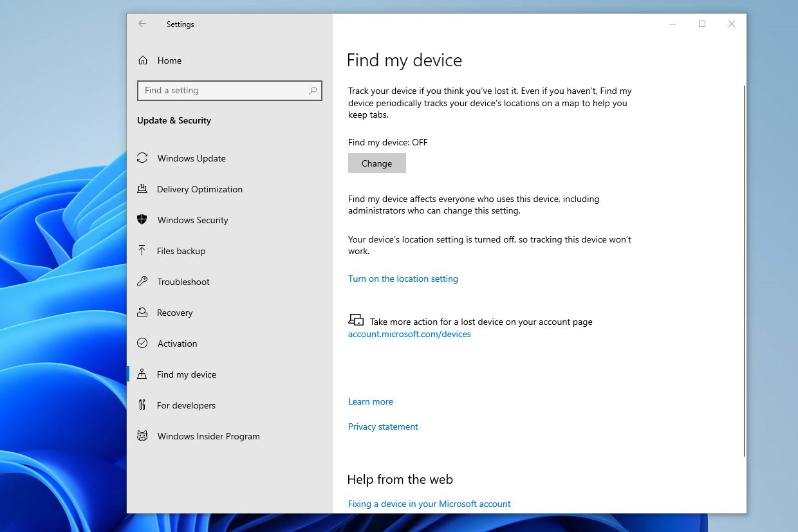Close the Settings window
Viewport: 798px width, 532px height.
[732, 24]
